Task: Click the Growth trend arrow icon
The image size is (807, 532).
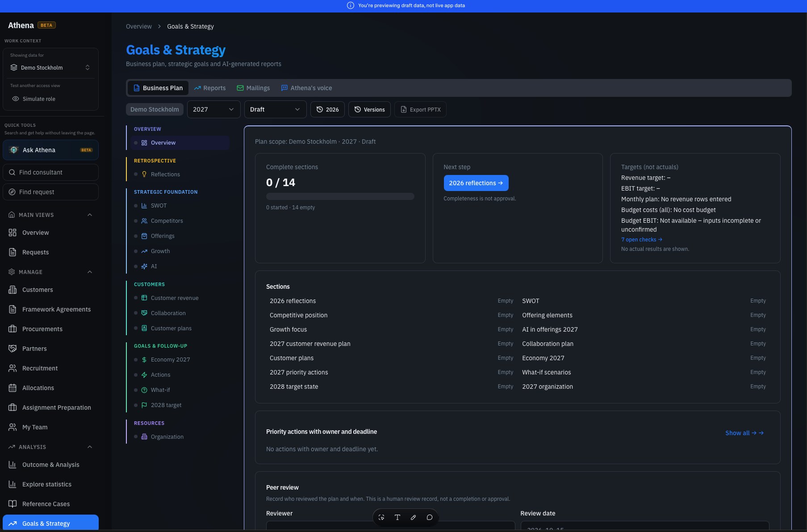Action: point(144,251)
